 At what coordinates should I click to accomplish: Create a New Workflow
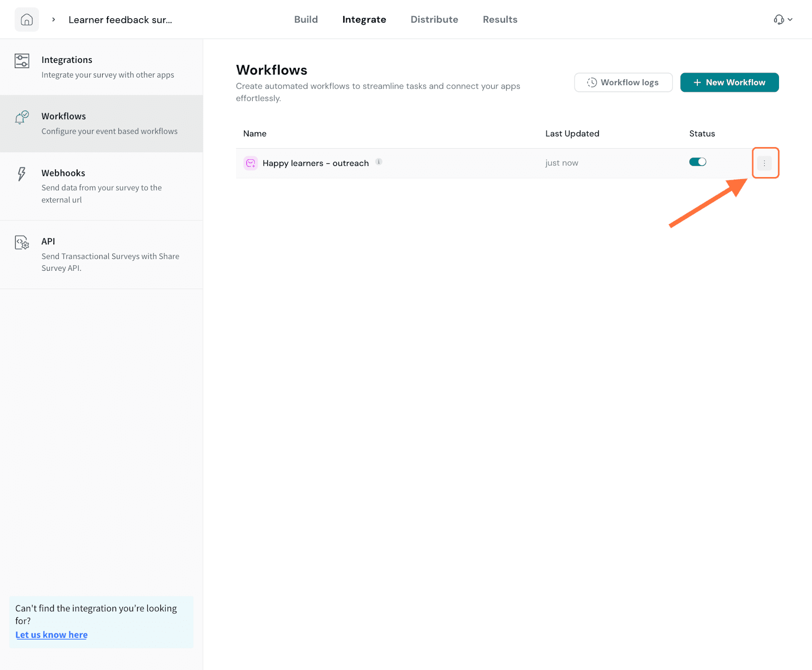click(729, 82)
